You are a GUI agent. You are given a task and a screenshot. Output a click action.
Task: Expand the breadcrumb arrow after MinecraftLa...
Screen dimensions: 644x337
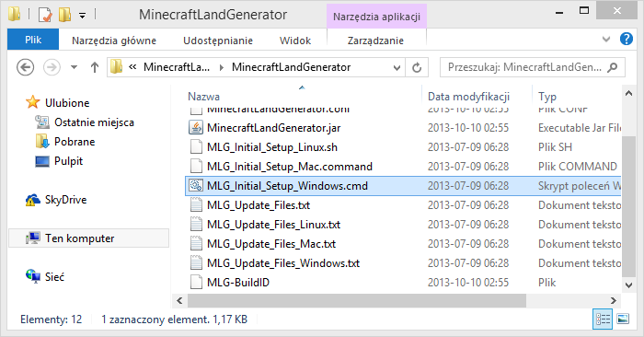coord(222,67)
